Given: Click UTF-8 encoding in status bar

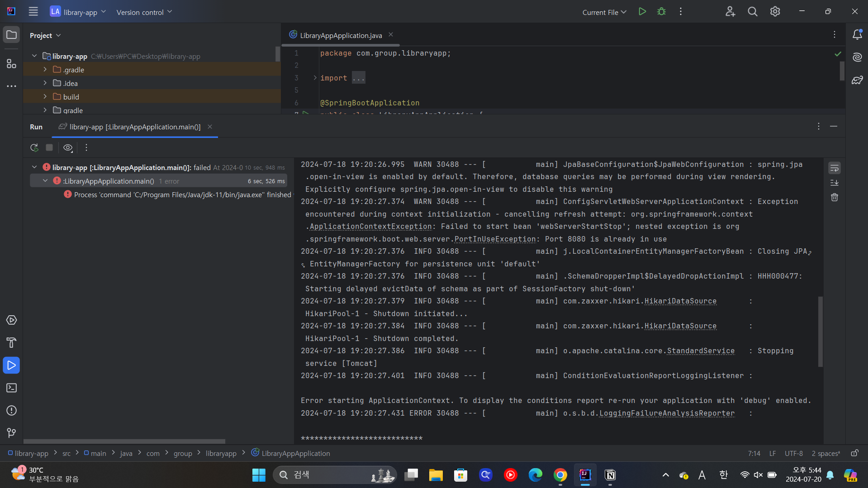Looking at the screenshot, I should [793, 453].
